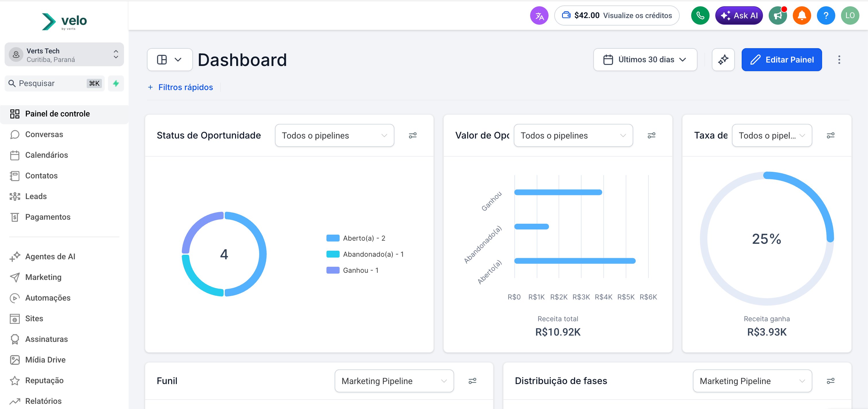
Task: Click the Ganhou bar in the chart
Action: point(558,192)
